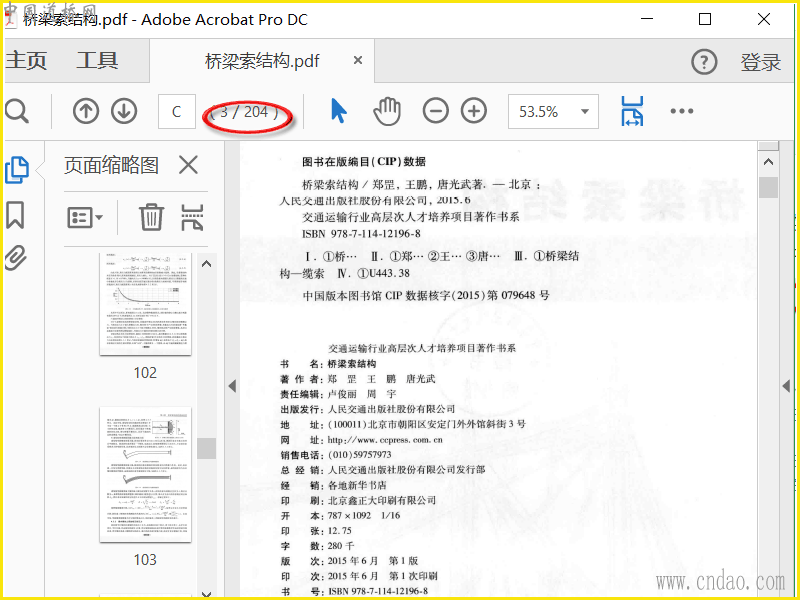Click the 登录 sign-in button

761,62
